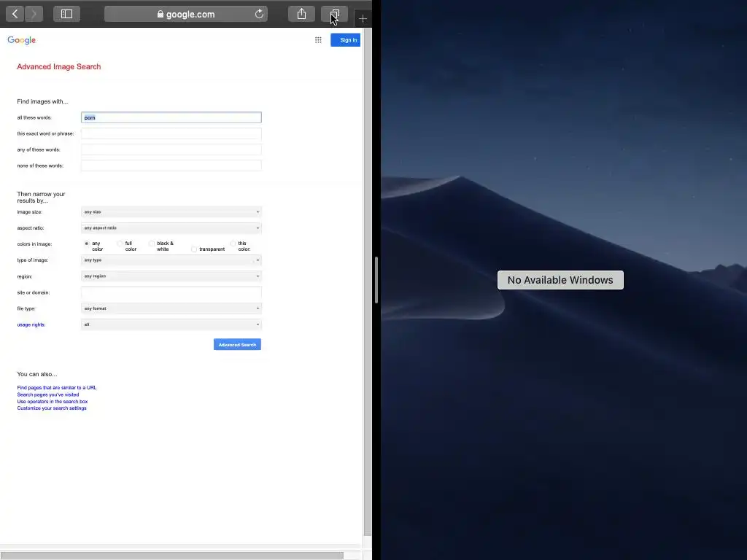Open the region dropdown
The width and height of the screenshot is (747, 560).
tap(171, 276)
